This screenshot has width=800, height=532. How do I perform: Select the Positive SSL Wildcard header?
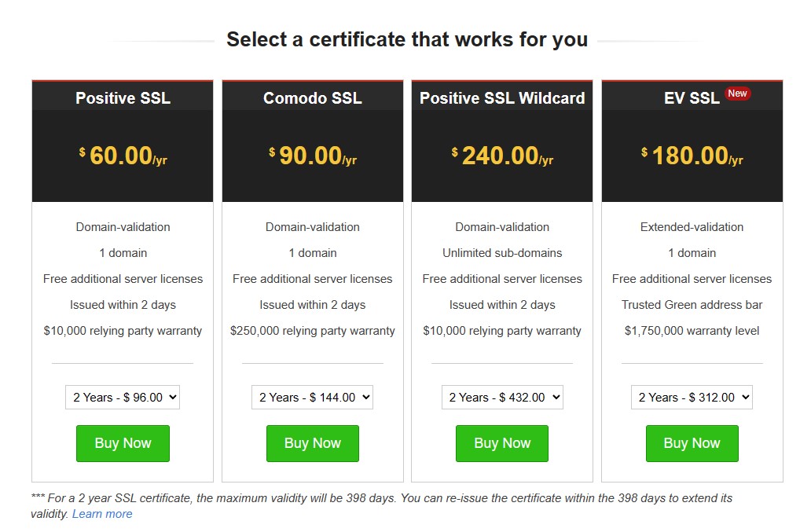pyautogui.click(x=501, y=98)
